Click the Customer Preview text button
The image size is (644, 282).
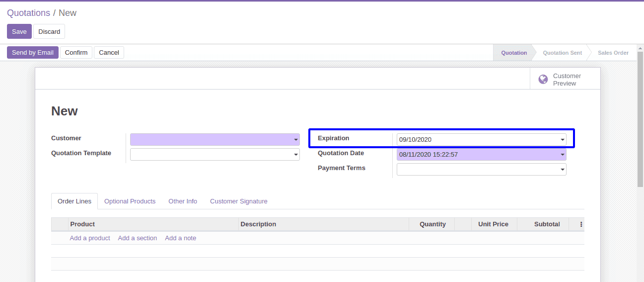click(x=567, y=80)
